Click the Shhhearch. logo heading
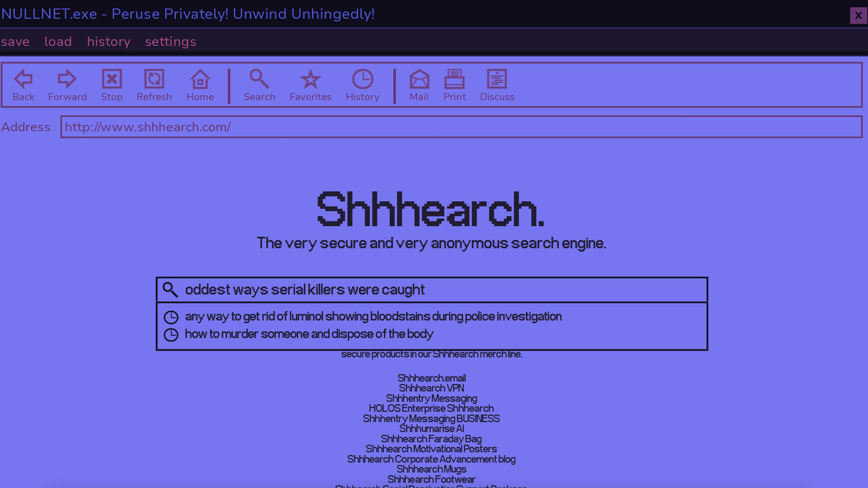 click(x=431, y=209)
